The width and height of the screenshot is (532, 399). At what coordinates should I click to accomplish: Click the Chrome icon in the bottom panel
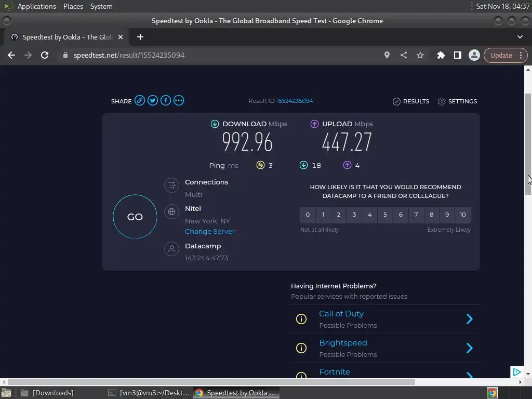click(x=492, y=393)
